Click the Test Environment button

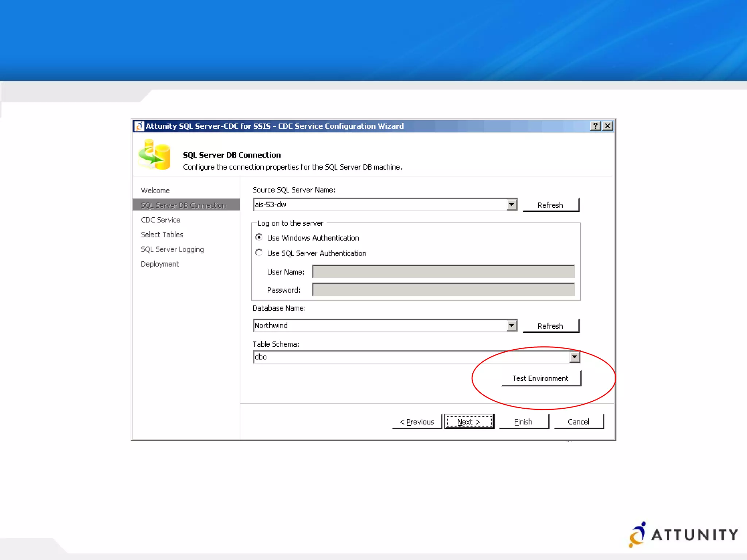[x=541, y=378]
